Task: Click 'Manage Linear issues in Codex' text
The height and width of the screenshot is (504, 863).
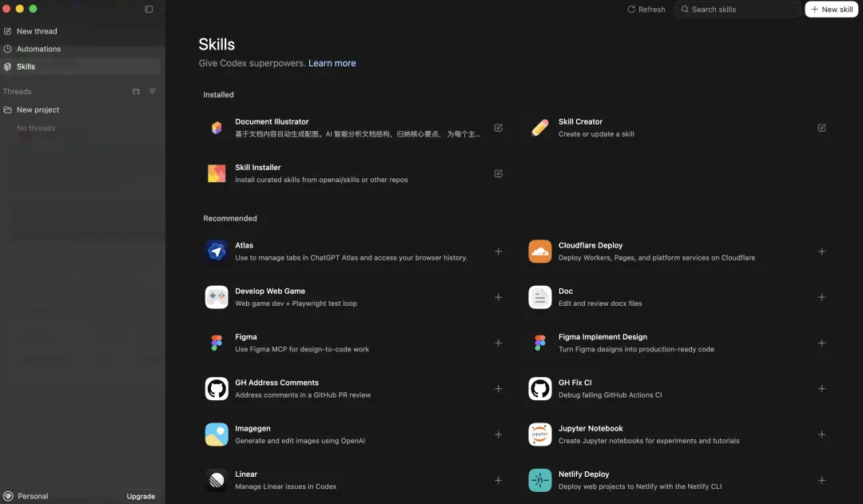Action: [x=285, y=487]
